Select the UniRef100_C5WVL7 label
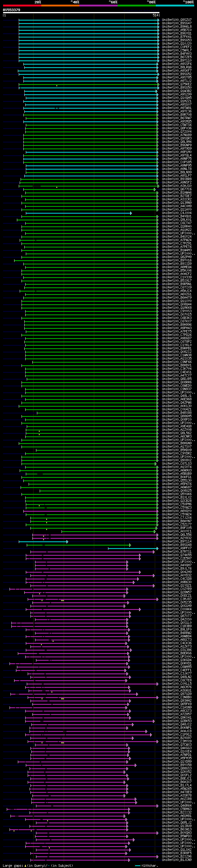The image size is (197, 868). point(176,50)
